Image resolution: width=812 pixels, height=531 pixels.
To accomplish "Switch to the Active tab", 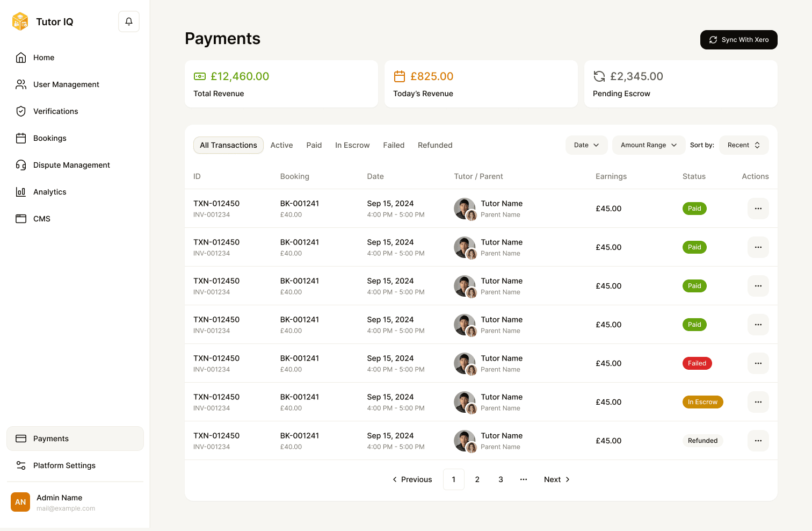I will coord(281,145).
